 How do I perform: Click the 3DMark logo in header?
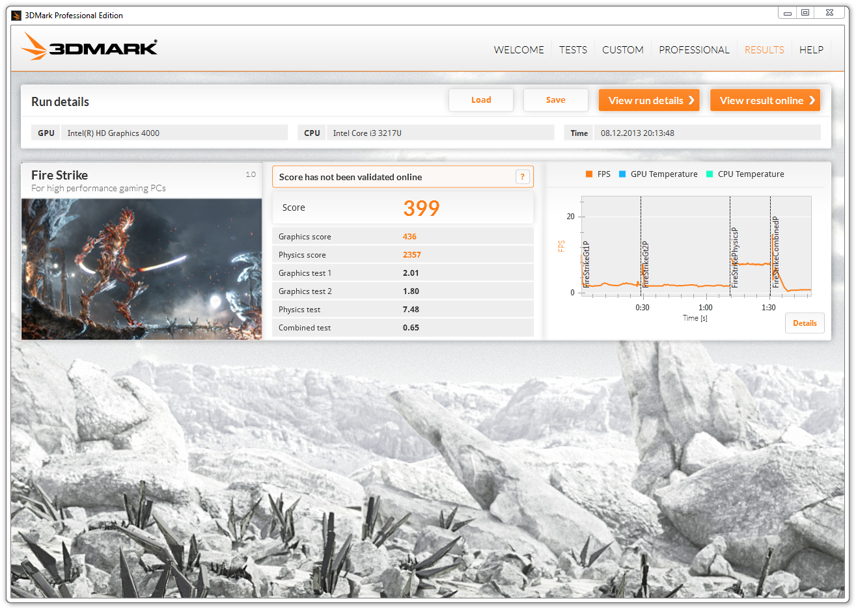pos(89,47)
